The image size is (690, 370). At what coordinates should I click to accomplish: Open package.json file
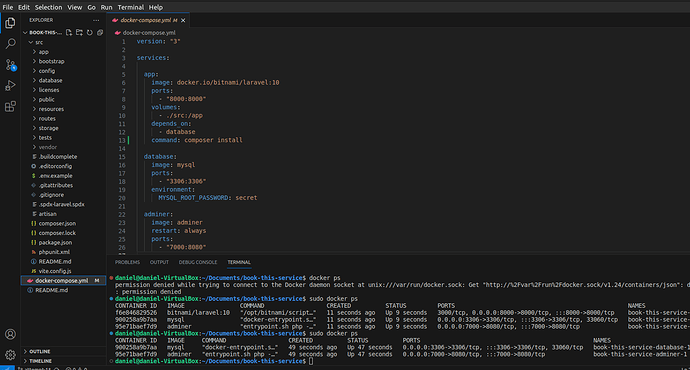64,242
